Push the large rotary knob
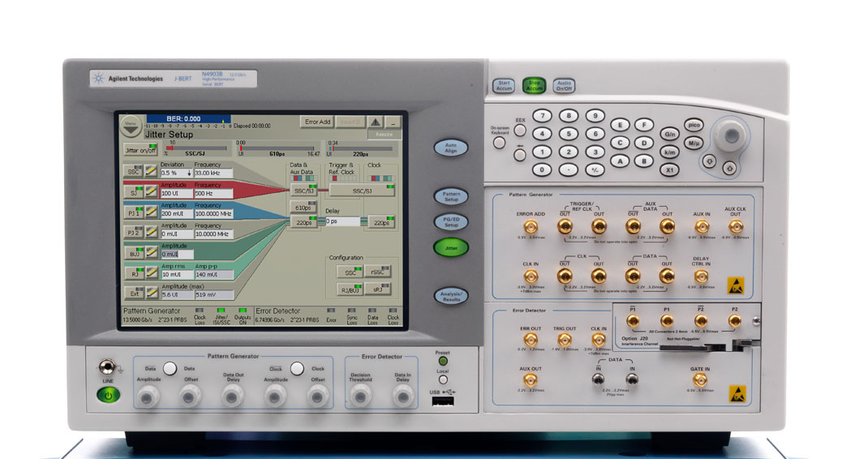Viewport: 868px width, 459px height. [x=731, y=135]
